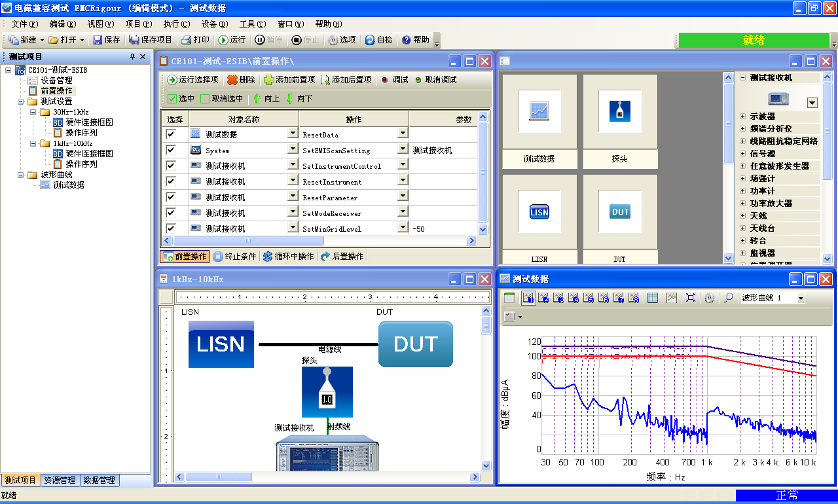838x504 pixels.
Task: Open the 波形曲线 1 dropdown
Action: (x=800, y=298)
